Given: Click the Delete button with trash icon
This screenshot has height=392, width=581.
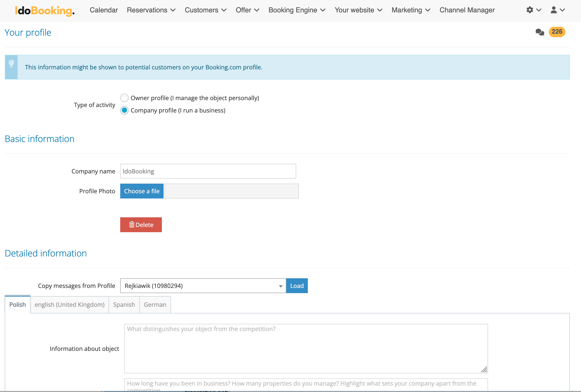Looking at the screenshot, I should pyautogui.click(x=141, y=224).
